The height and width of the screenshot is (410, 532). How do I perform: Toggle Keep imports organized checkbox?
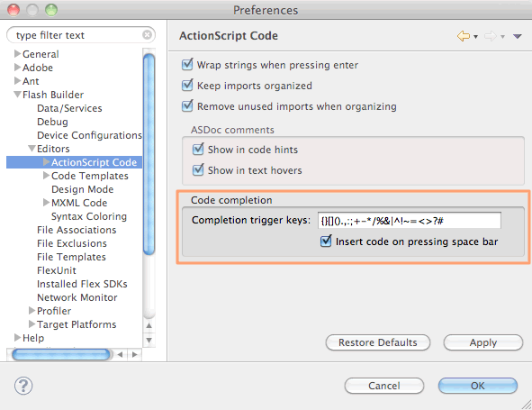pyautogui.click(x=187, y=85)
